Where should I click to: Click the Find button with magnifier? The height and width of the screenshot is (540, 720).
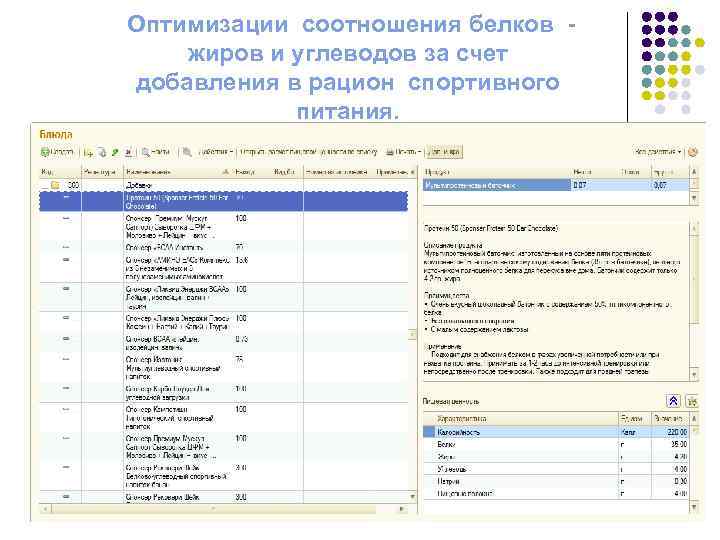pyautogui.click(x=156, y=152)
